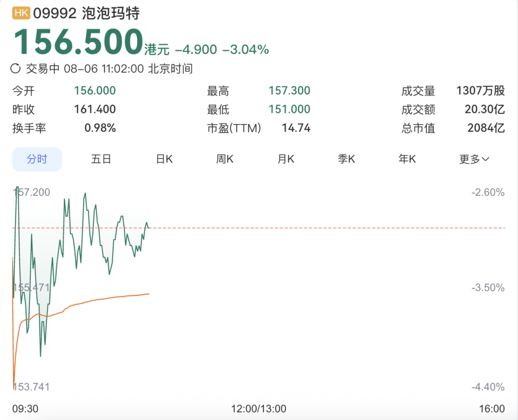Click the trading status refresh circle icon
Viewport: 518px width, 420px height.
coord(16,69)
